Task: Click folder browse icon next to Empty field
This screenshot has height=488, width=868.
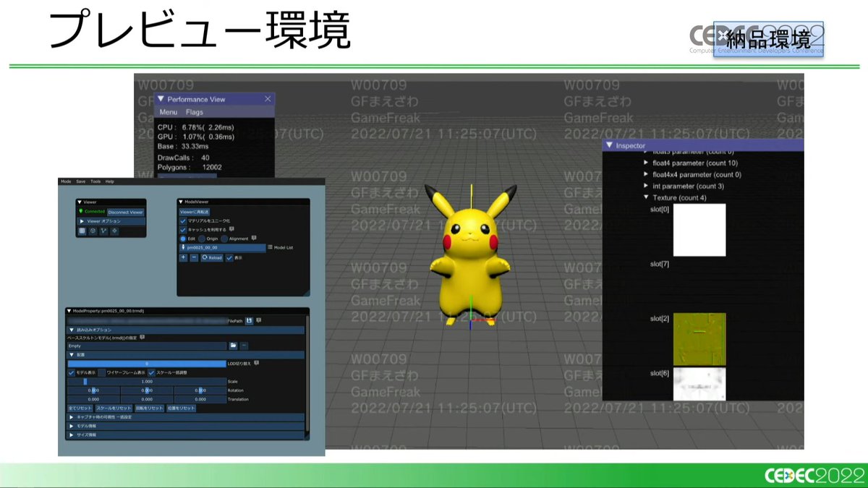Action: coord(233,346)
